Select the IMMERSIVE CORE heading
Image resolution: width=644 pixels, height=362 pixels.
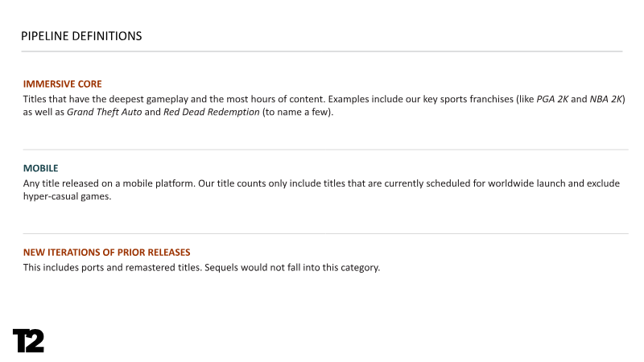pyautogui.click(x=63, y=84)
